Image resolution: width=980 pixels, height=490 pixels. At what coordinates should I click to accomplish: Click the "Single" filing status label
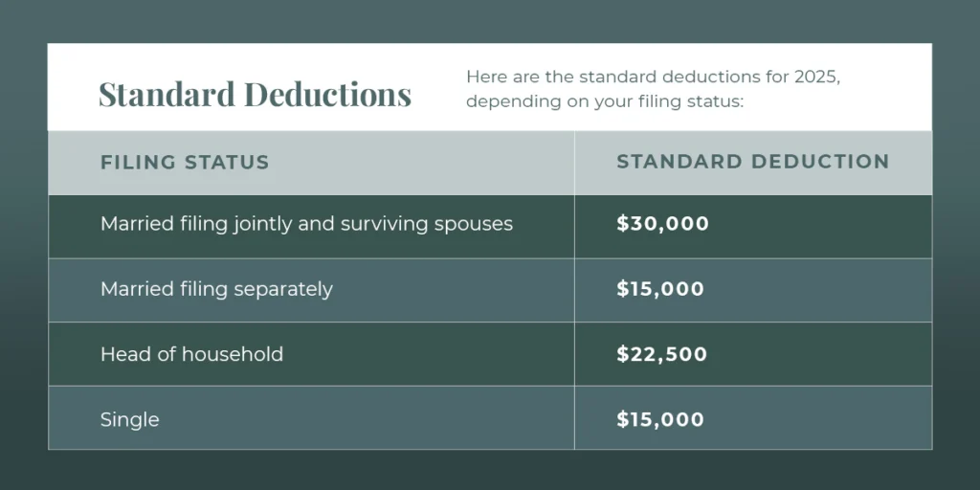point(130,419)
